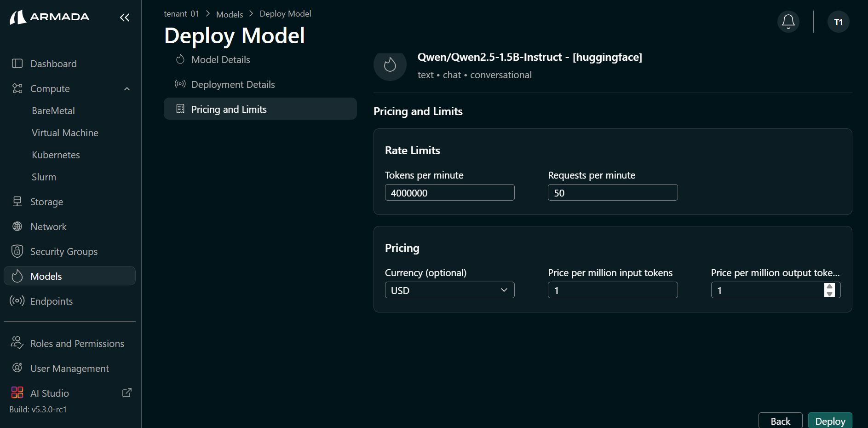Select Pricing and Limits step
This screenshot has height=428, width=868.
(260, 109)
